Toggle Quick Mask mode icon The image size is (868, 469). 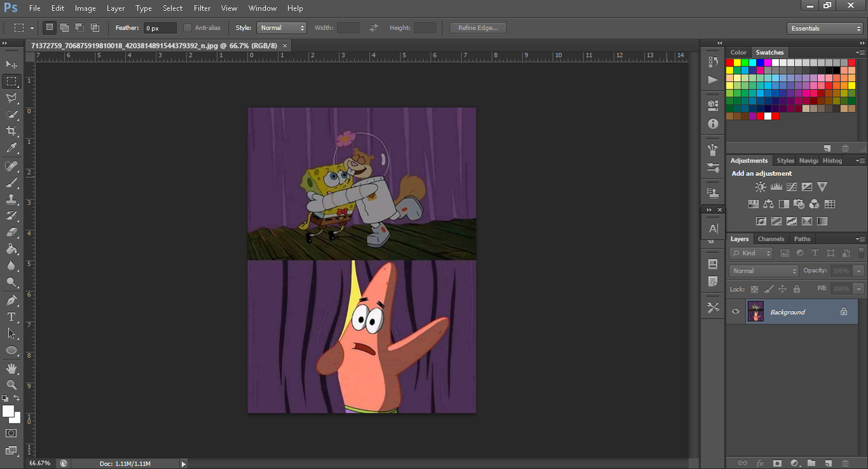tap(12, 433)
